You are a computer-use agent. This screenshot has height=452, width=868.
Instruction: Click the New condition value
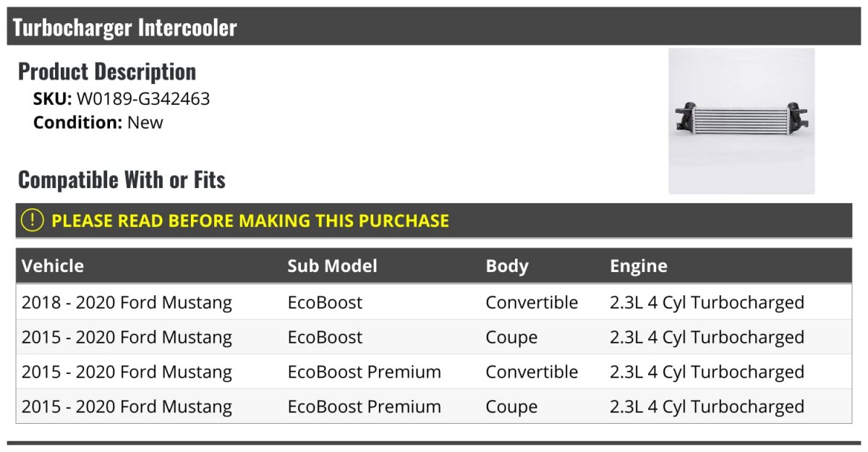point(145,122)
